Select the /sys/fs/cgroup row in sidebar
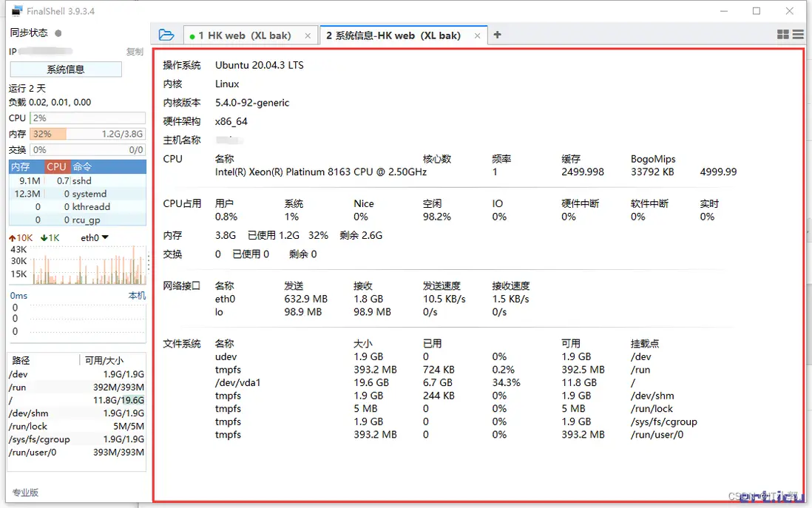 tap(77, 439)
